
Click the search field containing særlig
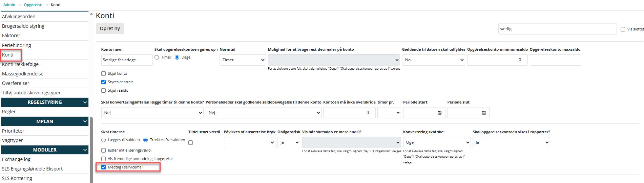coord(557,29)
